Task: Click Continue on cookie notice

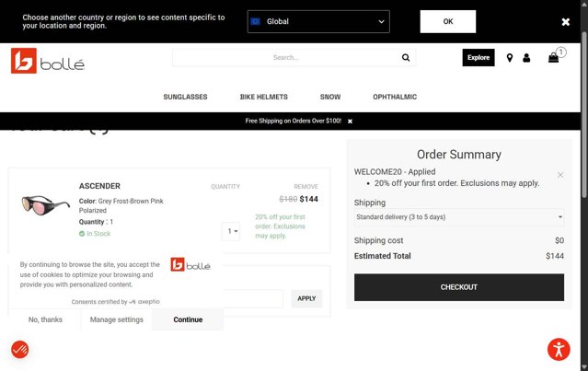Action: click(x=188, y=319)
